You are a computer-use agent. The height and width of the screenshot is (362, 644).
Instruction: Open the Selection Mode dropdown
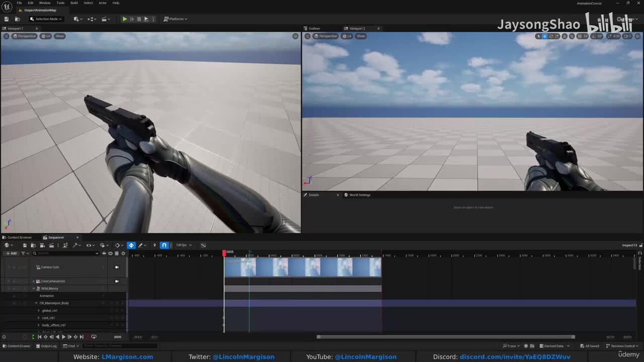[46, 19]
